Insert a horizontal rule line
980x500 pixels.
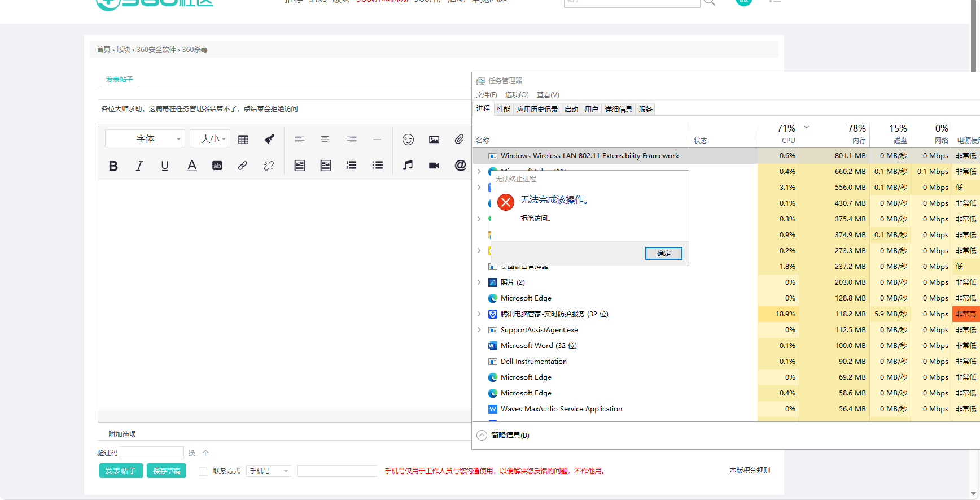(x=377, y=139)
